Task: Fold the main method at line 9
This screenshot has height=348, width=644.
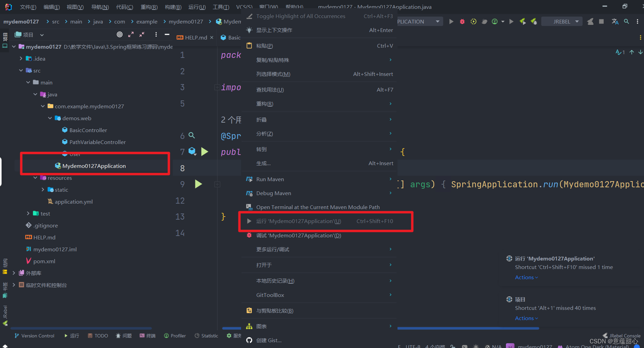Action: [x=217, y=184]
